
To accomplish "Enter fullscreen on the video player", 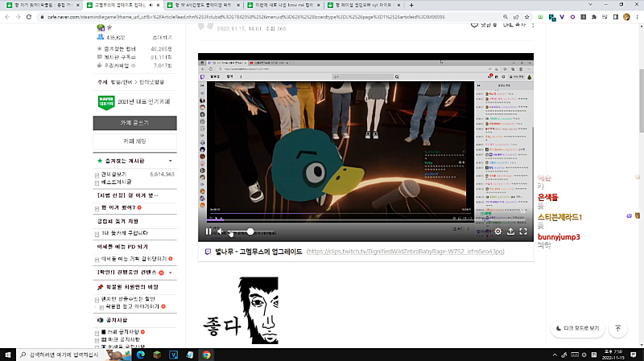I will [x=523, y=232].
